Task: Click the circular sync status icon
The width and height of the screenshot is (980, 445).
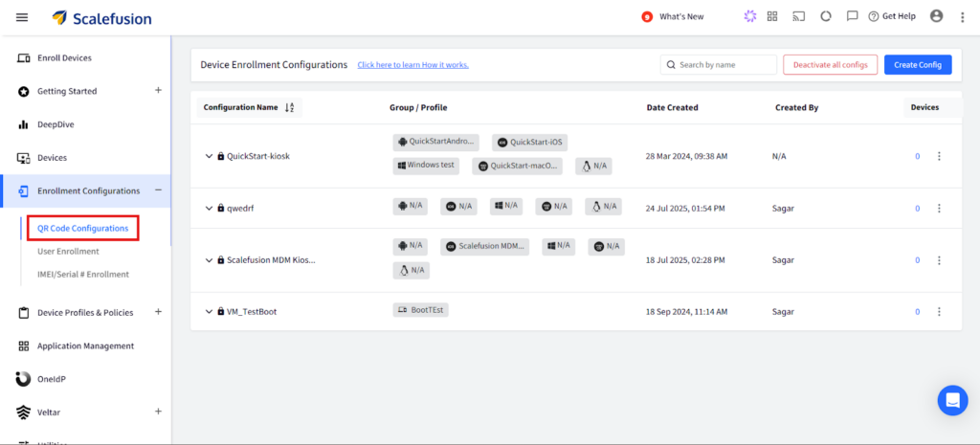Action: pyautogui.click(x=826, y=17)
